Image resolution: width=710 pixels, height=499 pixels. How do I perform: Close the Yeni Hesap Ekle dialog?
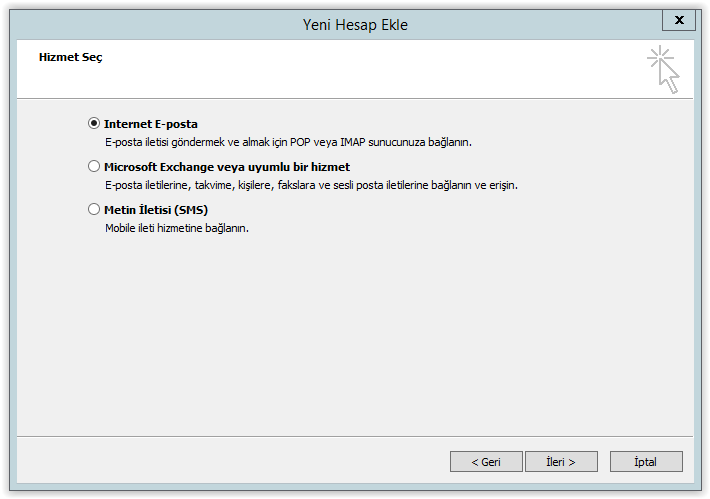[x=678, y=20]
